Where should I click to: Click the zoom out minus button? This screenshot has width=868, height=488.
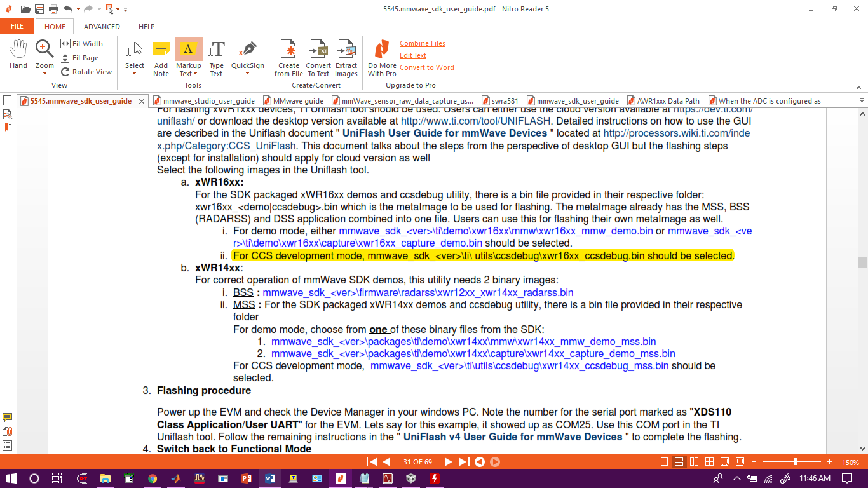click(x=756, y=462)
